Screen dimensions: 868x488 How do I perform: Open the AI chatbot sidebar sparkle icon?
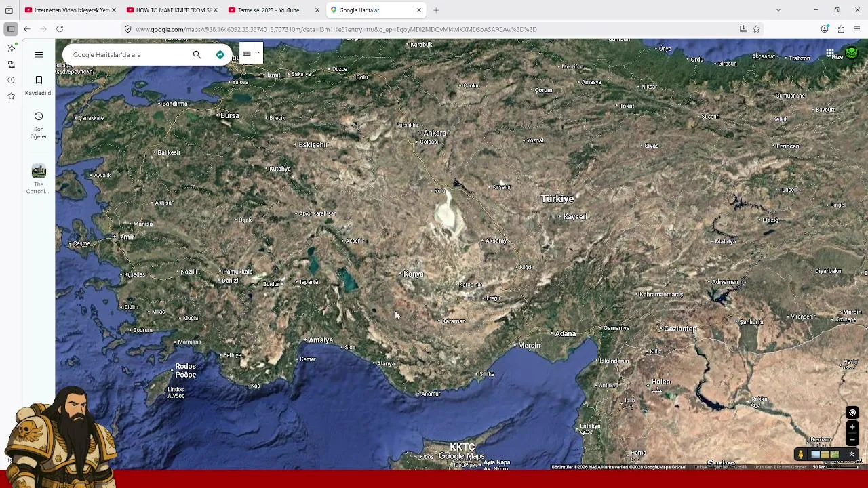(x=11, y=48)
